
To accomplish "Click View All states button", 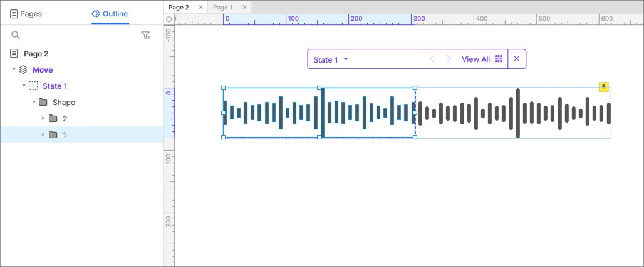I will [x=482, y=59].
